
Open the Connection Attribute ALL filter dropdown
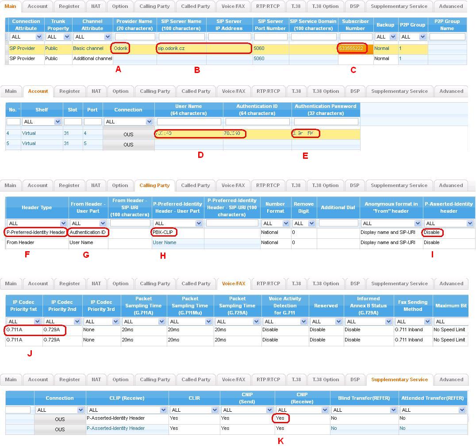pyautogui.click(x=26, y=37)
